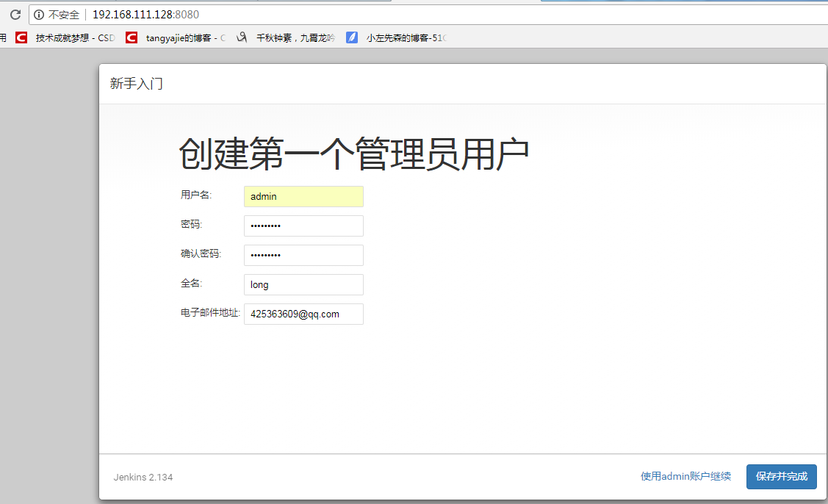Click the 不安全 label in the address bar
This screenshot has width=828, height=504.
point(63,15)
